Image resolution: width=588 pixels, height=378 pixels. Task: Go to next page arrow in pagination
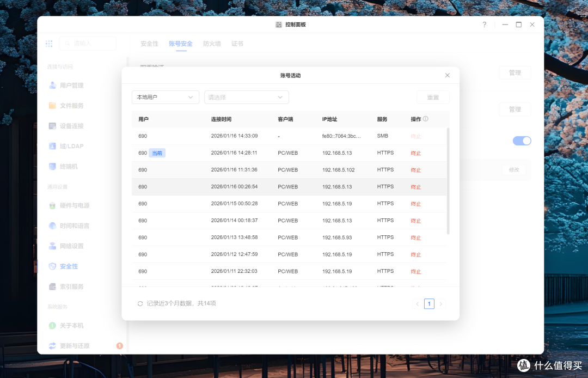coord(441,304)
